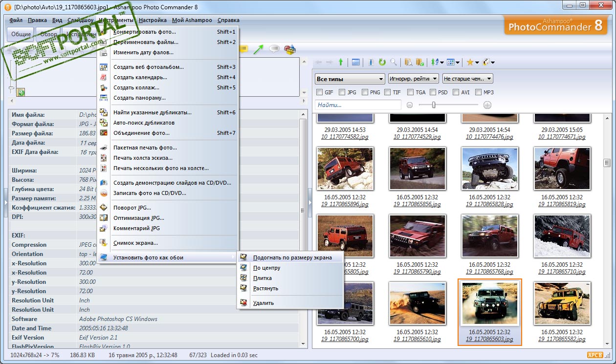Click the thumbnail size slider handle
The height and width of the screenshot is (364, 616).
pyautogui.click(x=433, y=105)
